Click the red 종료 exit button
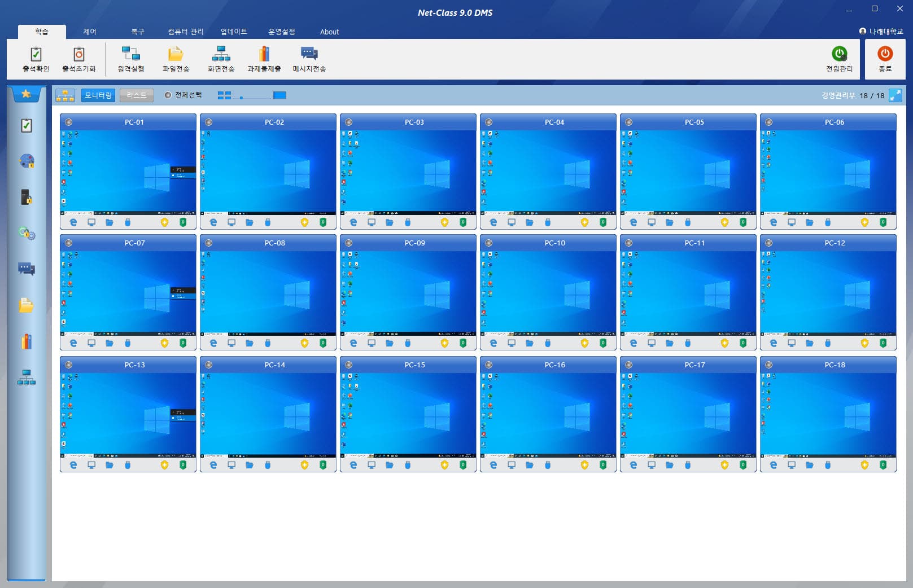 885,59
